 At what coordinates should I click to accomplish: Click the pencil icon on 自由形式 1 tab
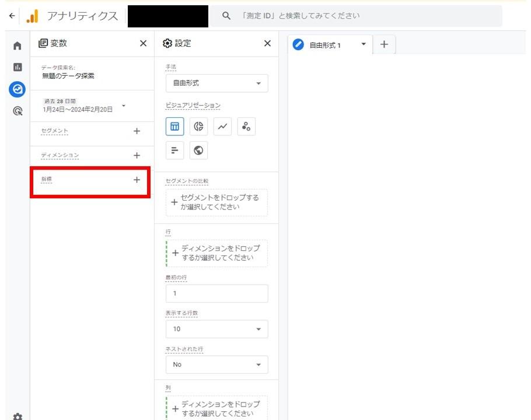tap(298, 44)
